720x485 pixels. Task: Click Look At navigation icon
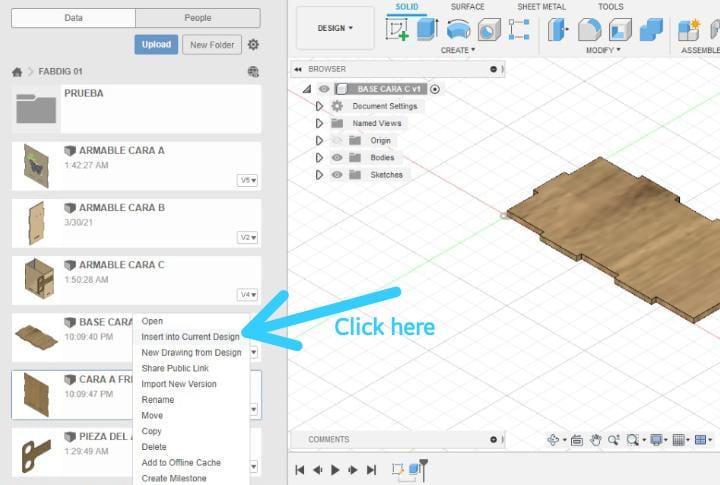coord(577,440)
